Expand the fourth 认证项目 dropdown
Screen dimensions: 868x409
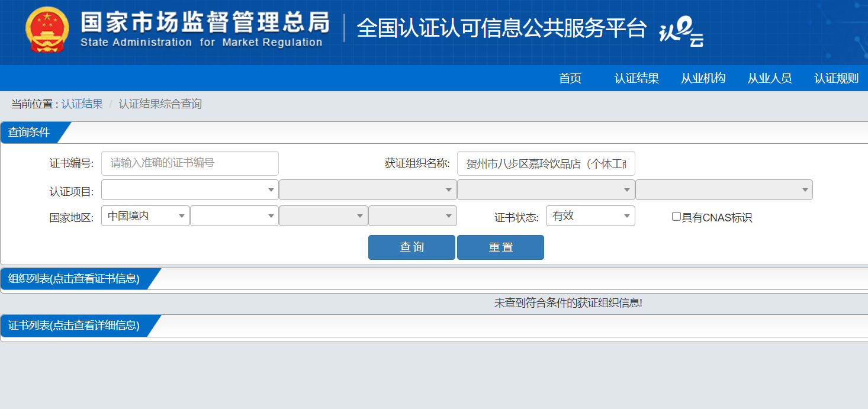point(724,190)
